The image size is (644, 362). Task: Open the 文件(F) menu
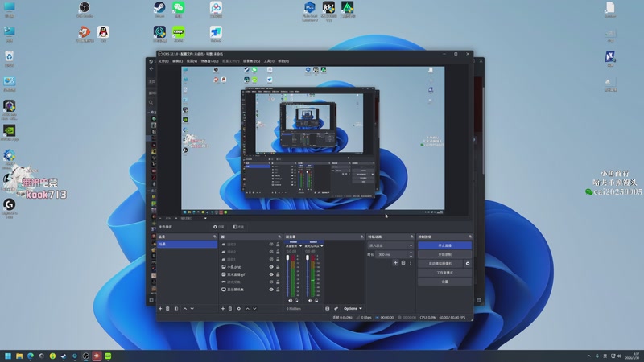pyautogui.click(x=163, y=61)
